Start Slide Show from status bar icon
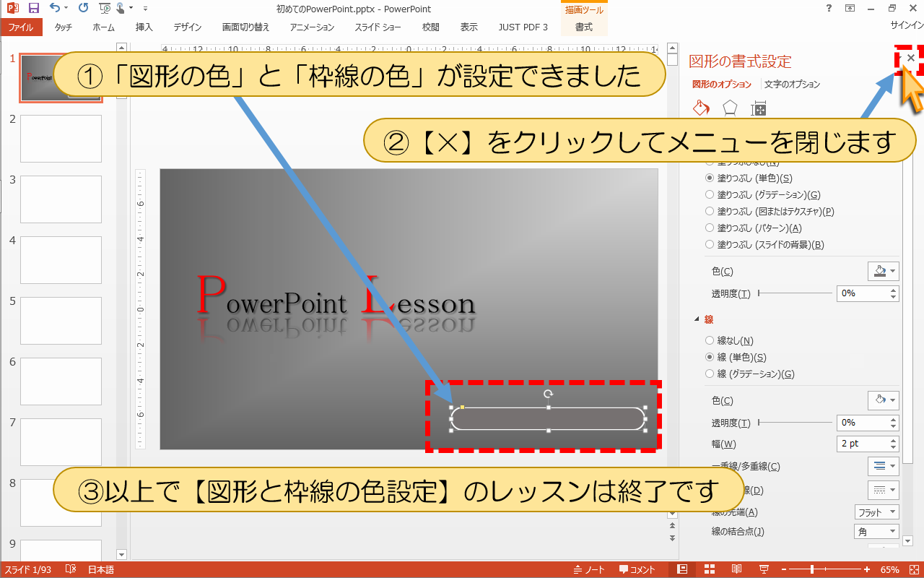Image resolution: width=924 pixels, height=578 pixels. tap(764, 569)
